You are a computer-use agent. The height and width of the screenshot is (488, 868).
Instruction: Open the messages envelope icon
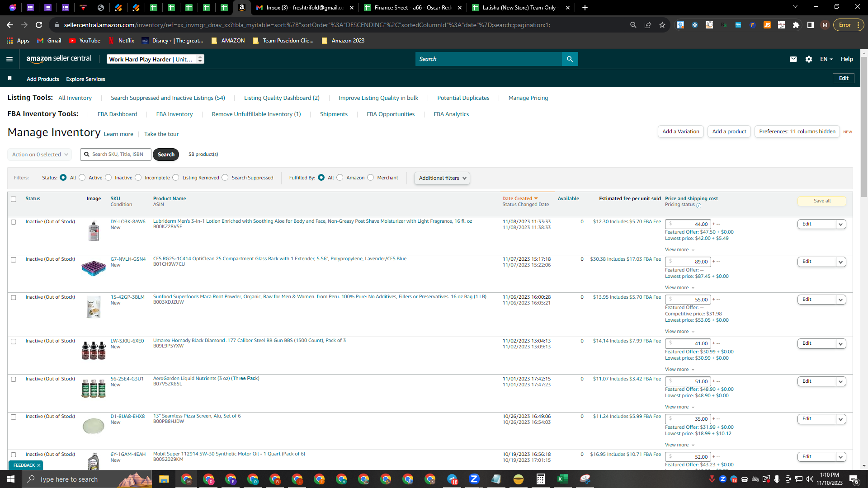[x=793, y=59]
